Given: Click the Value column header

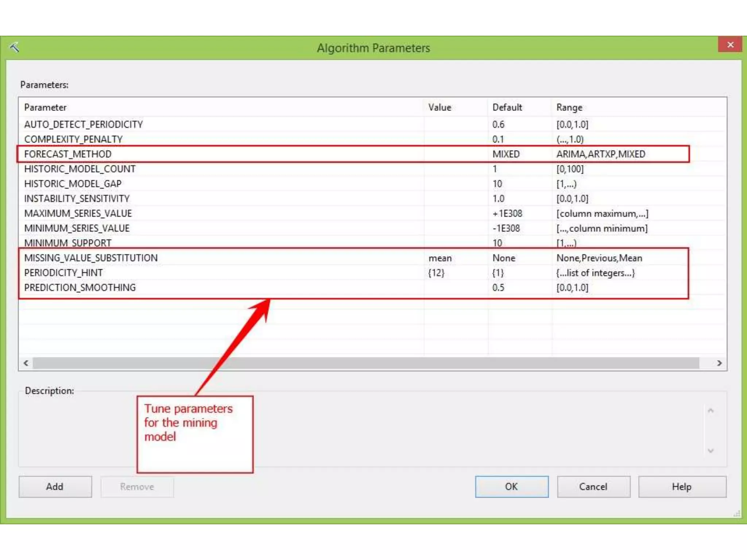Looking at the screenshot, I should (x=440, y=107).
